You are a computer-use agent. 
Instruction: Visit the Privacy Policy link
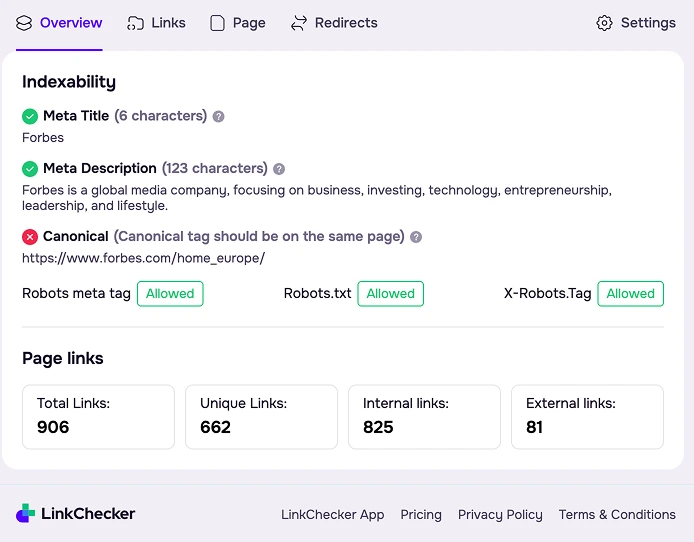(x=500, y=514)
